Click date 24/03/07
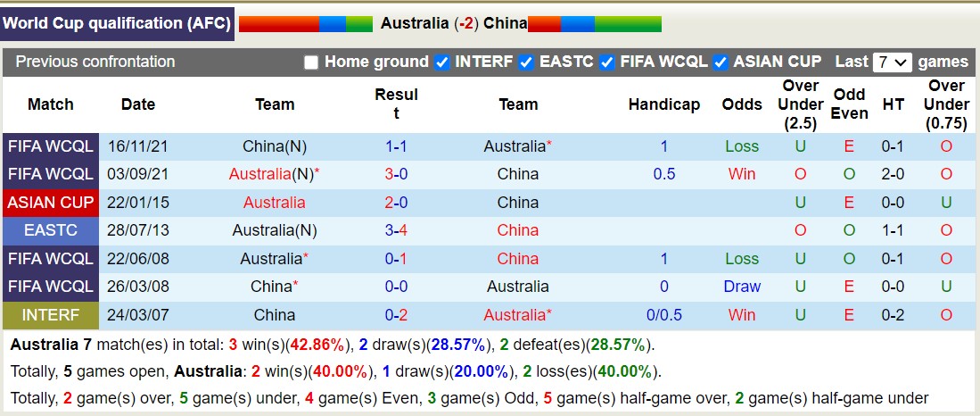The height and width of the screenshot is (416, 980). [x=137, y=315]
